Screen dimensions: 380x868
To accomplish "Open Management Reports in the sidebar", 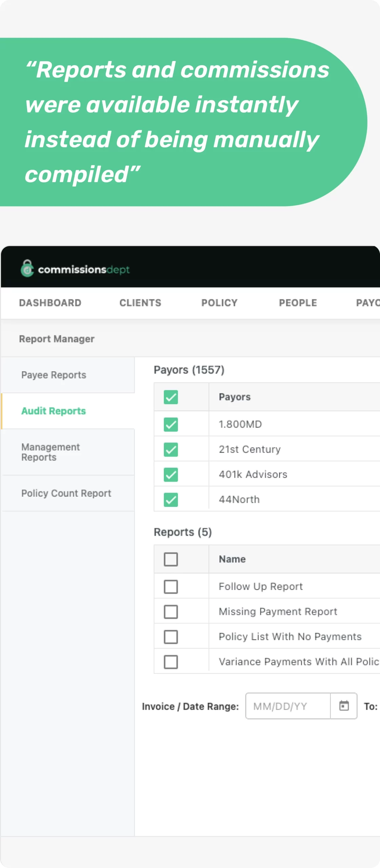I will tap(51, 452).
